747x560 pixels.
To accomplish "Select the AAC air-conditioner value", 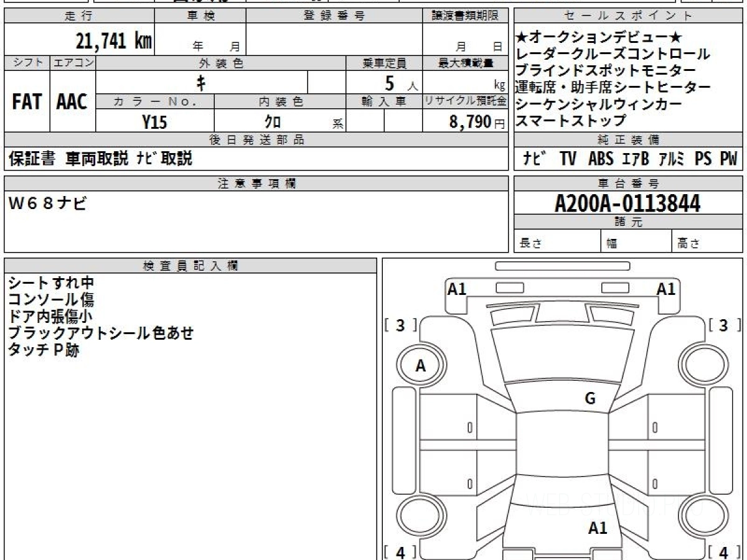I will point(73,101).
